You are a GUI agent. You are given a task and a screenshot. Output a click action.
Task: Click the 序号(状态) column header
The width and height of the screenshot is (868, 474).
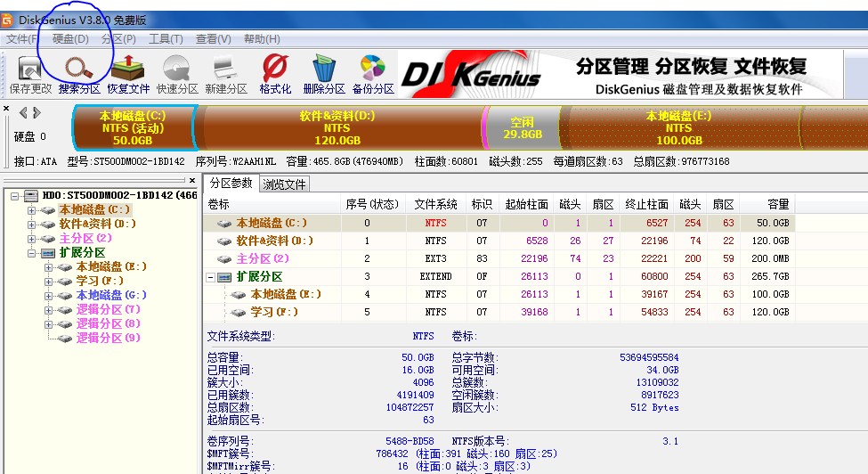click(372, 204)
